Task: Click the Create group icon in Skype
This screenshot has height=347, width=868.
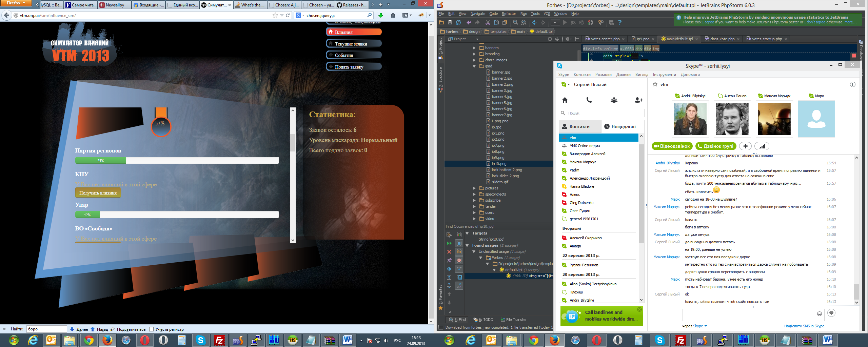Action: [x=614, y=100]
